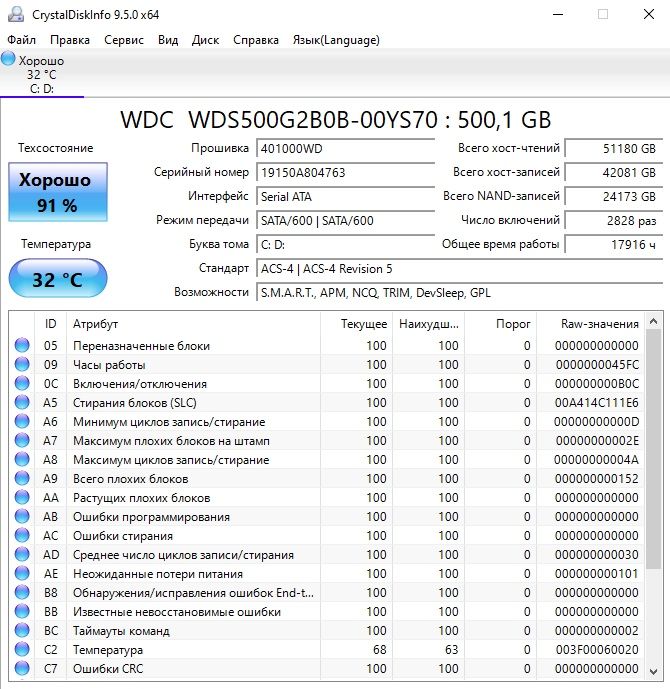Click the serial number field 19150A804763
Viewport: 670px width, 689px height.
(x=345, y=172)
